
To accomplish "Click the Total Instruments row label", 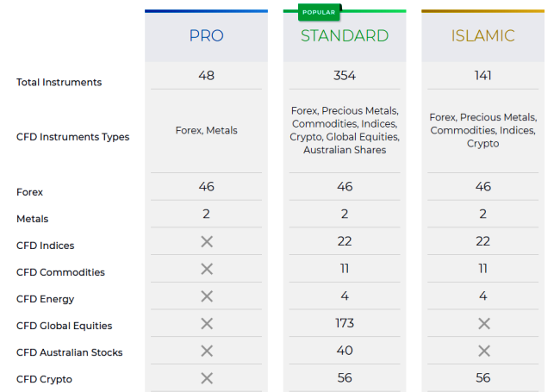I will 59,83.
